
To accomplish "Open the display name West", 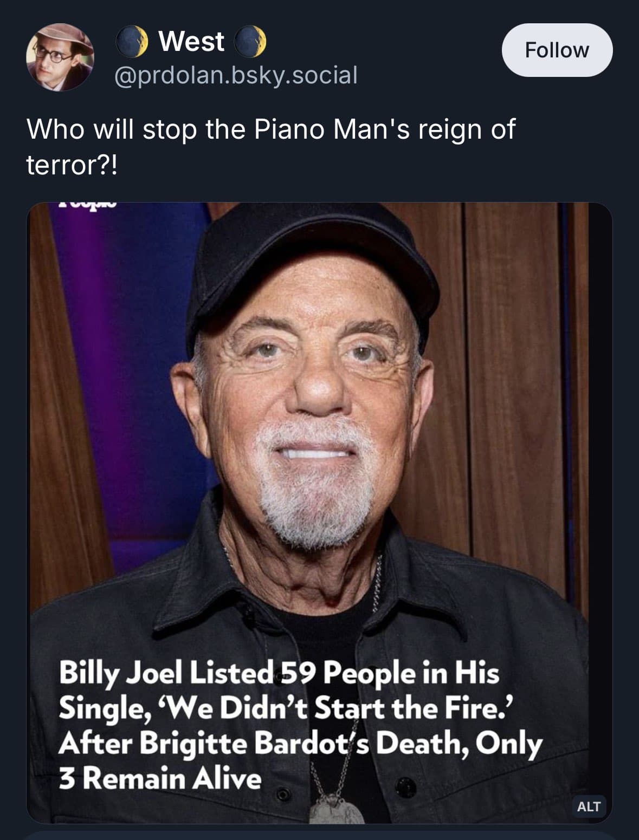I will 191,42.
